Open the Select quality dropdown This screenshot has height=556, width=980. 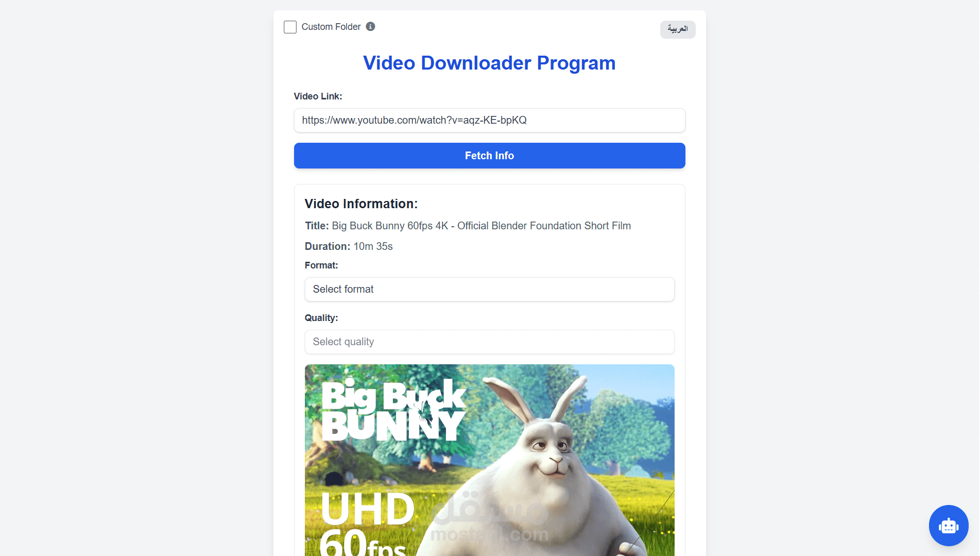(x=489, y=342)
